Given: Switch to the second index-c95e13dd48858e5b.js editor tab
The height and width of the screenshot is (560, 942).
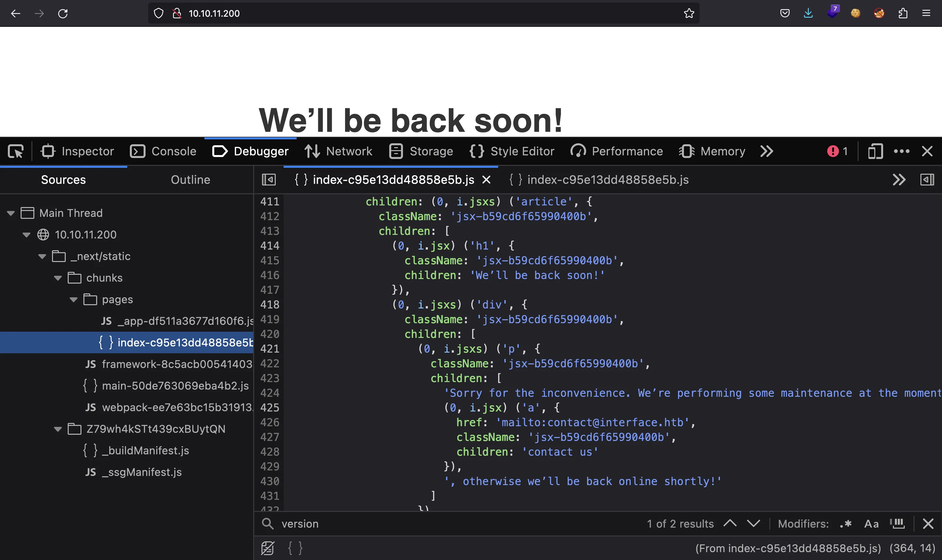Looking at the screenshot, I should click(599, 180).
